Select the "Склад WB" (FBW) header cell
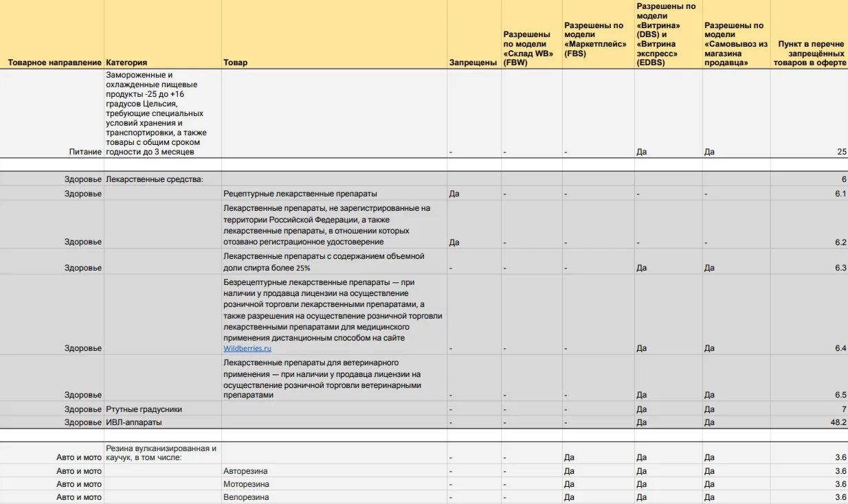This screenshot has width=848, height=504. point(528,48)
